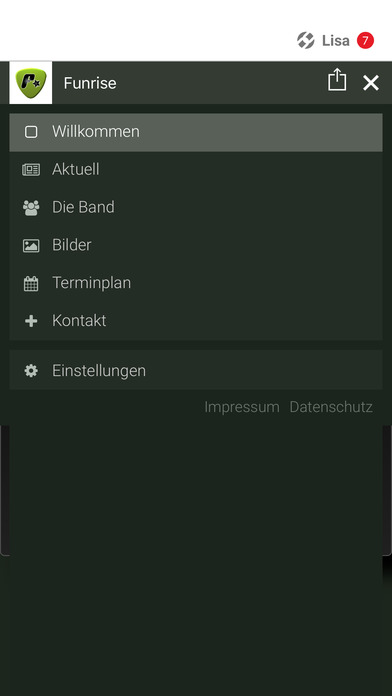Viewport: 392px width, 696px height.
Task: Follow the Datenschutz link
Action: click(x=331, y=407)
